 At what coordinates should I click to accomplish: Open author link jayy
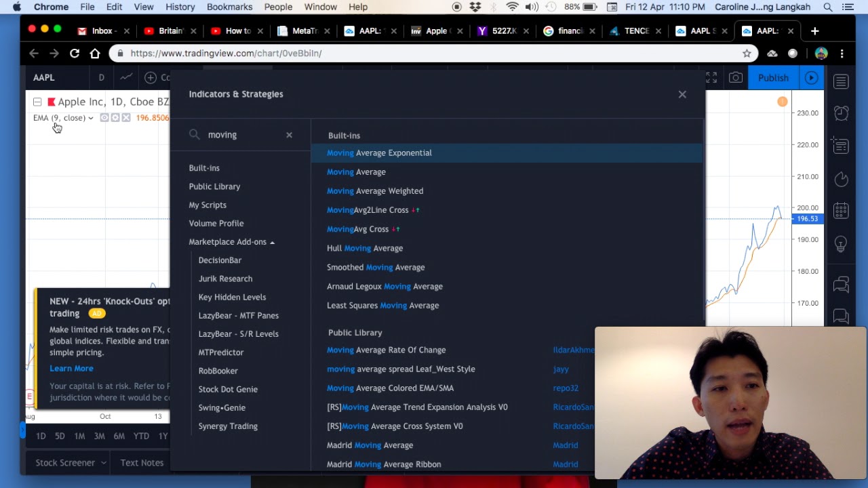click(561, 369)
